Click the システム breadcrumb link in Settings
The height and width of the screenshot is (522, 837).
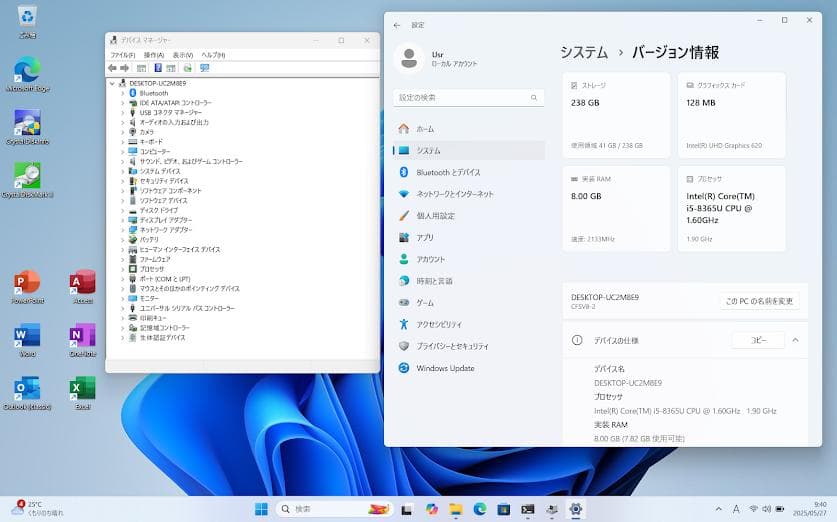click(584, 52)
